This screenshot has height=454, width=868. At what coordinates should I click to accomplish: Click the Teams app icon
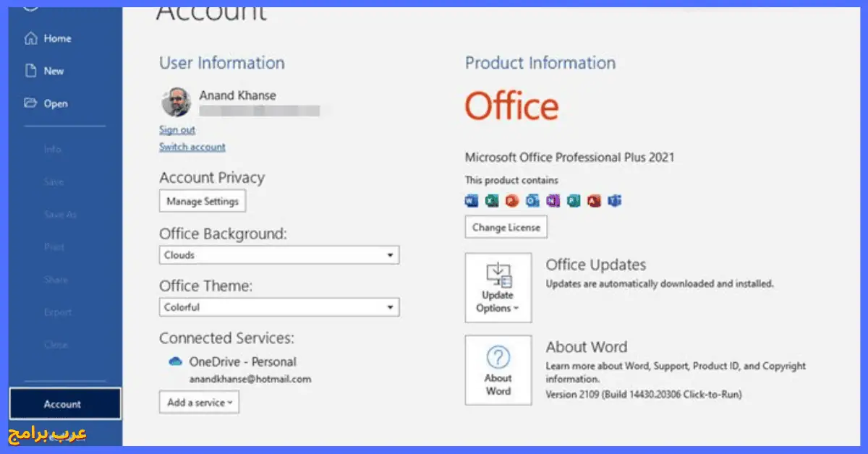[615, 200]
